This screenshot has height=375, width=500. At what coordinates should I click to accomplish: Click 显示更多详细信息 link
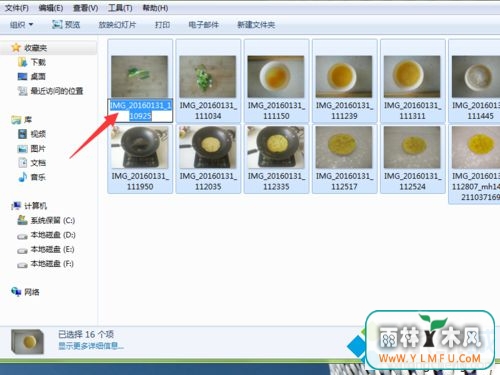[x=91, y=346]
